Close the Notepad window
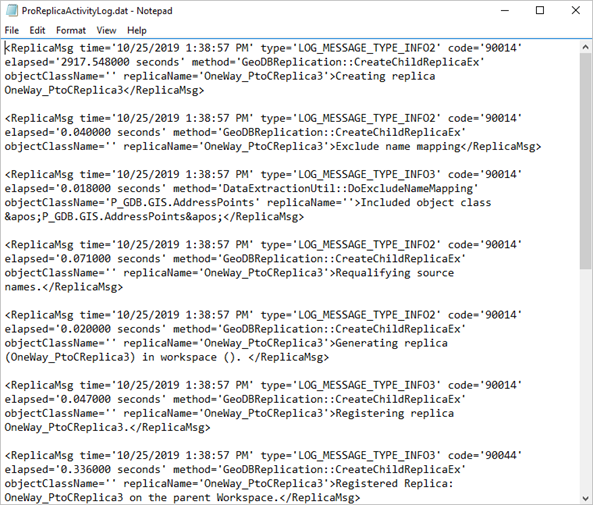The height and width of the screenshot is (505, 593). coord(576,11)
